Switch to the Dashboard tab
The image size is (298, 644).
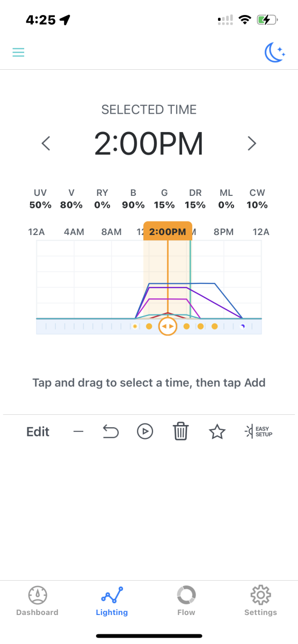coord(37,601)
